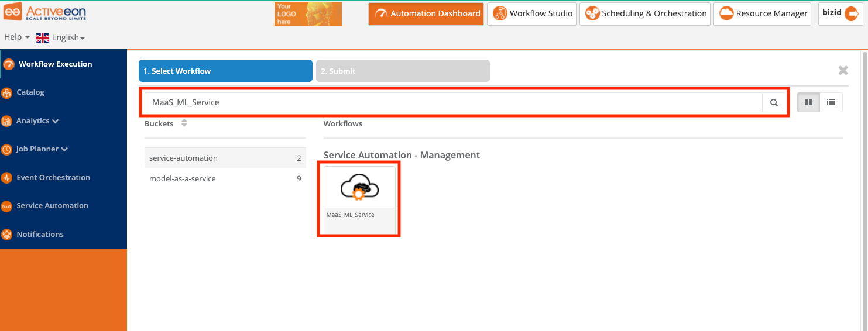Click the Workflow Studio icon
The image size is (868, 331).
[500, 13]
